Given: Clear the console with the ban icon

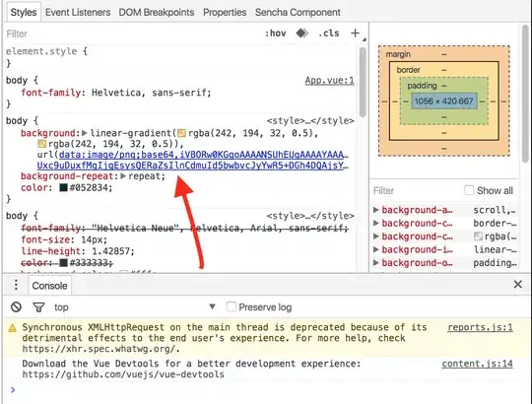Looking at the screenshot, I should point(16,307).
